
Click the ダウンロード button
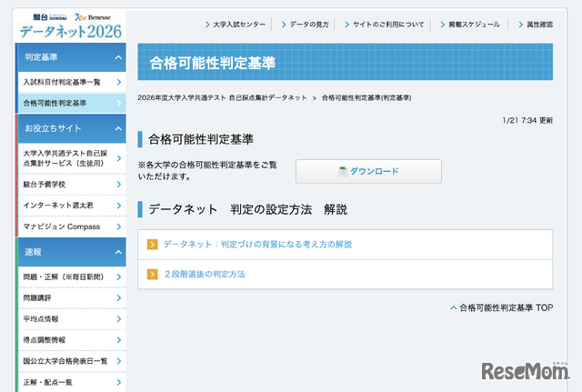[368, 172]
